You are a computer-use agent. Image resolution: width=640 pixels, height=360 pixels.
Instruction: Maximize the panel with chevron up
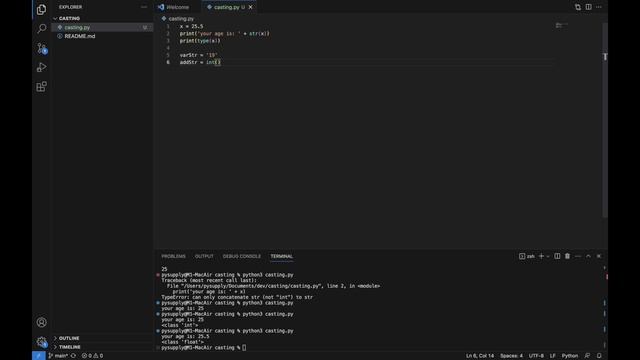(x=588, y=256)
